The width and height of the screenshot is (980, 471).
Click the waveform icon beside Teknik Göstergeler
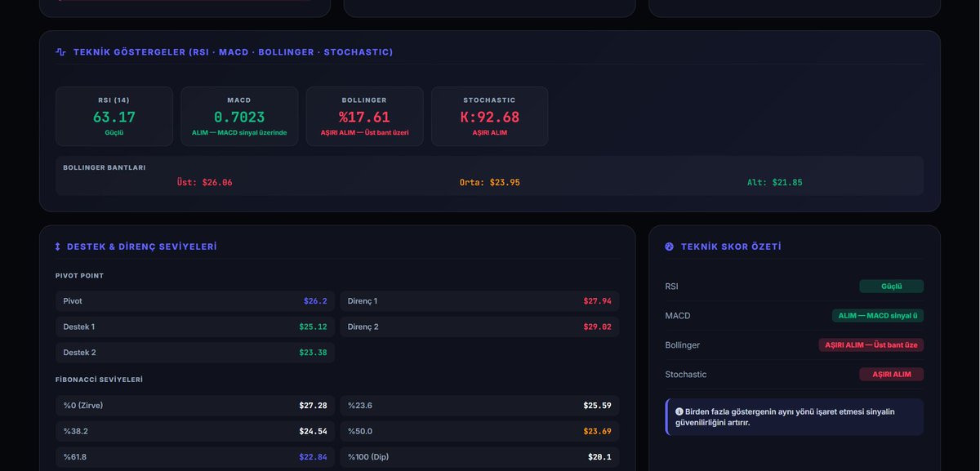pos(60,52)
